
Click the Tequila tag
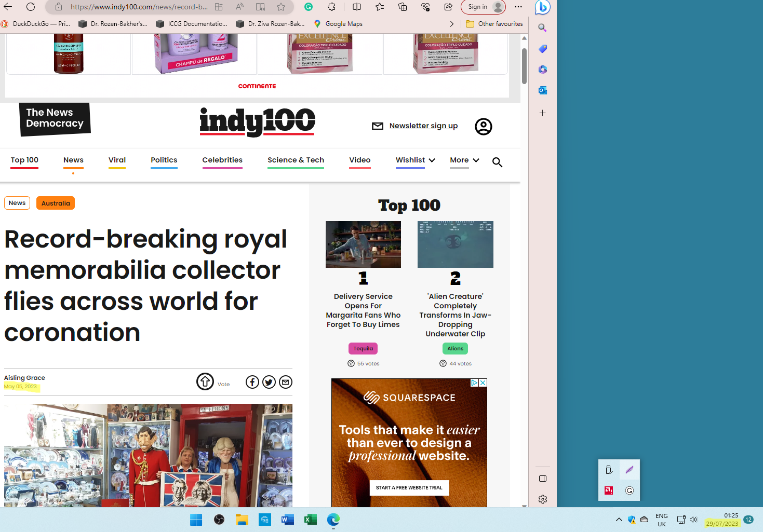point(363,349)
